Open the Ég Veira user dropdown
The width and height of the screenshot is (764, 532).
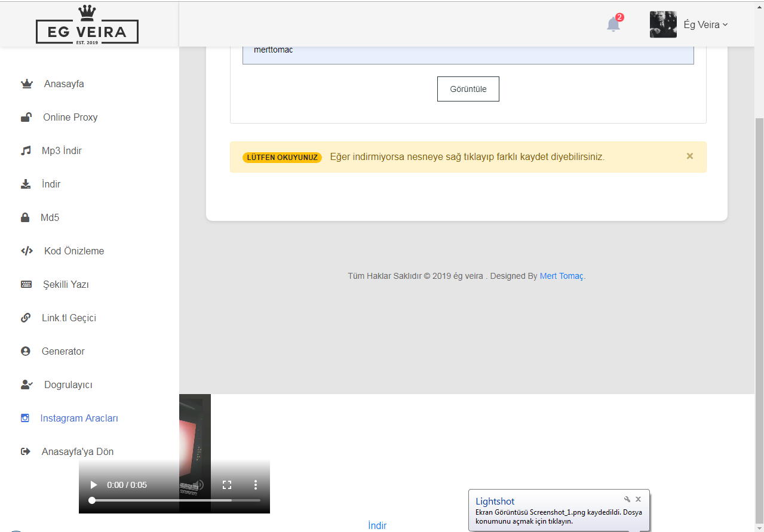pos(706,24)
